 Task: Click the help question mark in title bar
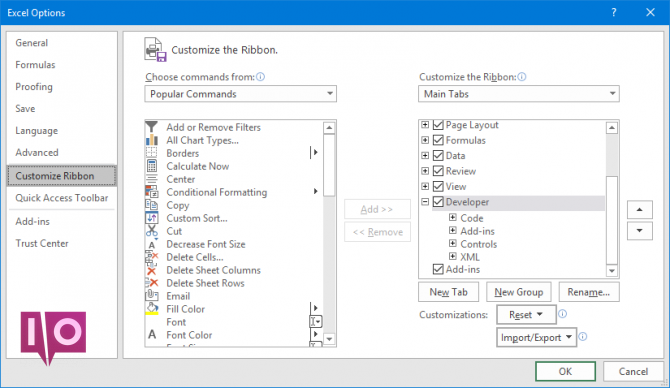(614, 12)
